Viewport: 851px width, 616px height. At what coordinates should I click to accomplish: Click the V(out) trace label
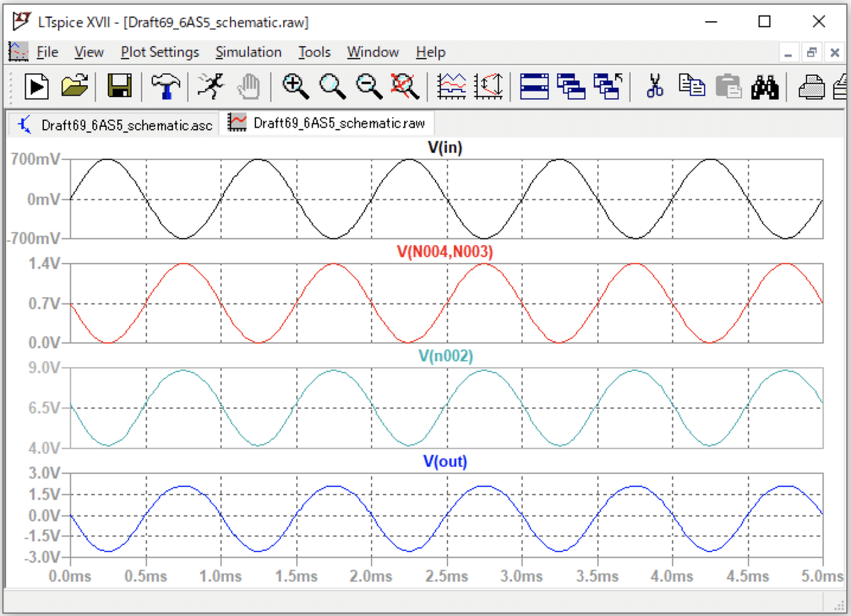tap(445, 461)
